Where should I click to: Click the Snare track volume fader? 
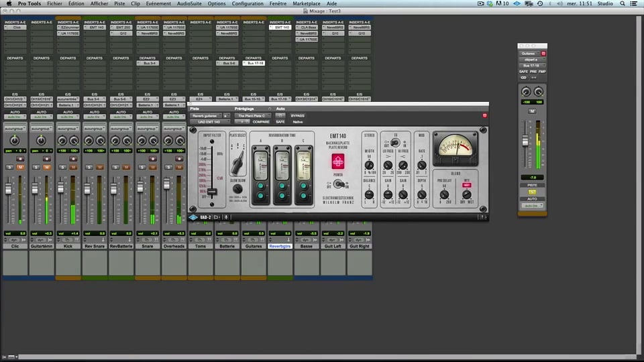point(140,187)
